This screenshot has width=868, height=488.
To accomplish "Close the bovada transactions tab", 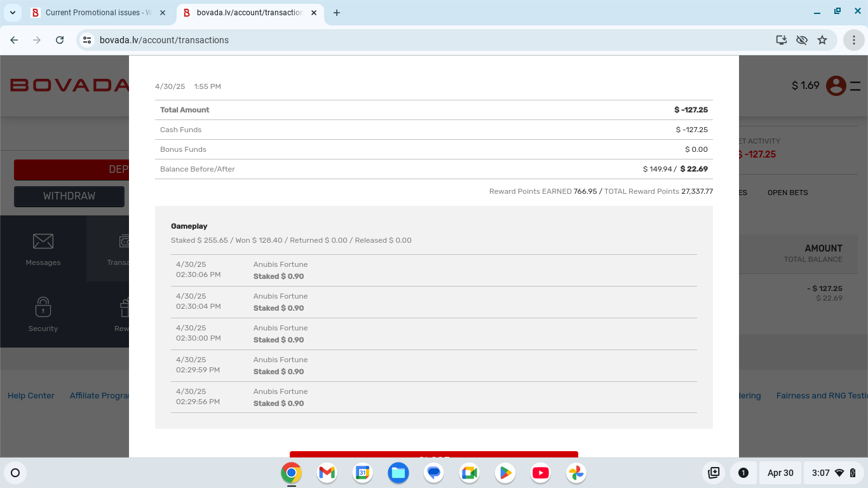I will pos(314,13).
